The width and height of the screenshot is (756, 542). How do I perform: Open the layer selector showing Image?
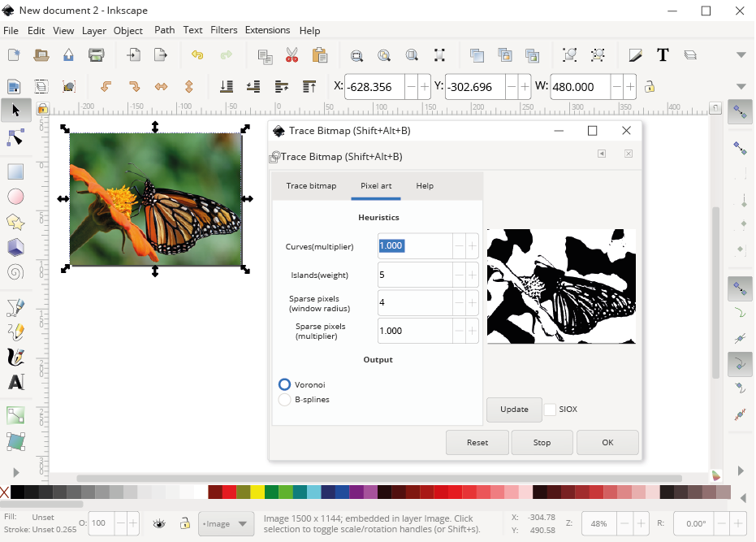pyautogui.click(x=226, y=523)
